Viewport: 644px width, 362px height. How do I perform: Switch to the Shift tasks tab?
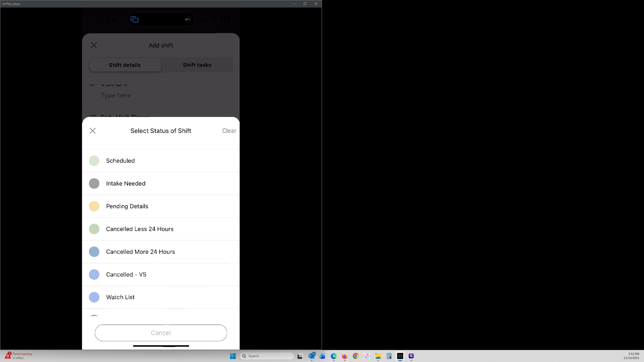point(197,65)
